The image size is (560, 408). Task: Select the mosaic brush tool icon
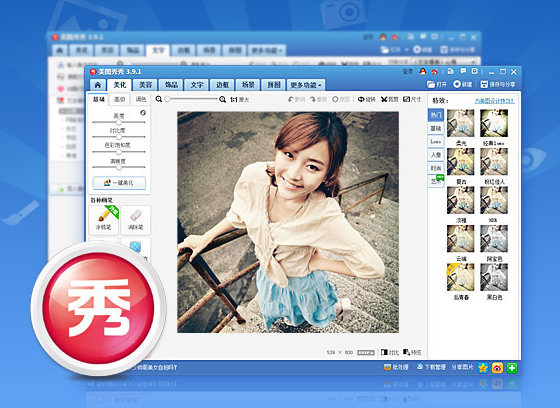[x=135, y=248]
